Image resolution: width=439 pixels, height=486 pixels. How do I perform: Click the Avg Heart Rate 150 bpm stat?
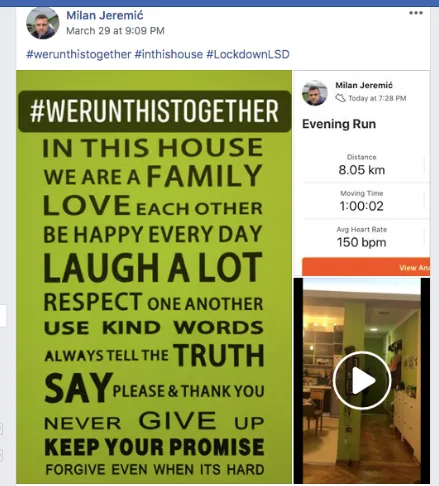362,237
